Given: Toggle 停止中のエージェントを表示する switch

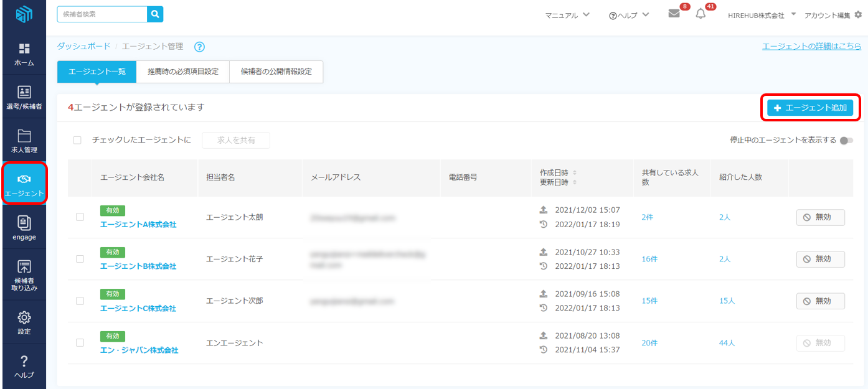Looking at the screenshot, I should pyautogui.click(x=846, y=141).
